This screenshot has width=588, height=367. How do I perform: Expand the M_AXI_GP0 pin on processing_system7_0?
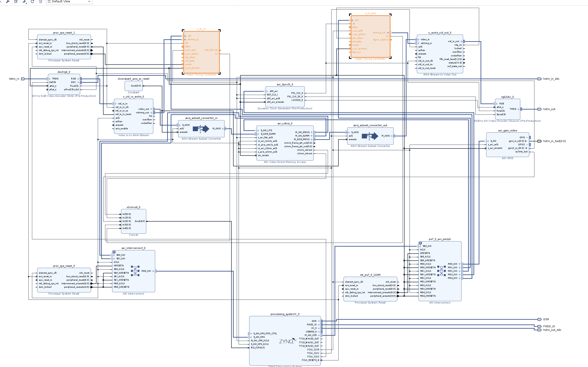(x=319, y=335)
